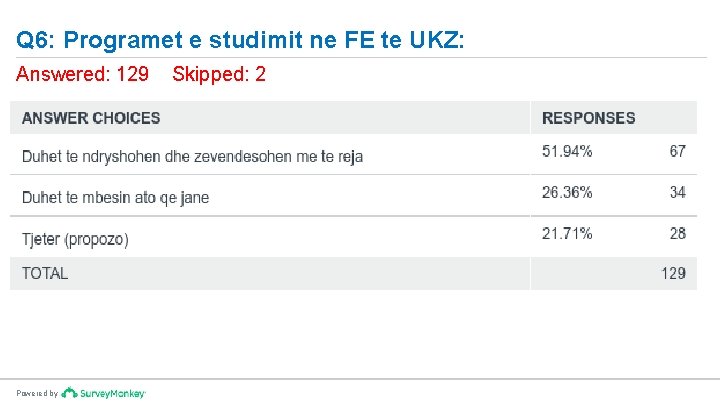Click the response count 67
The image size is (720, 405).
pos(678,152)
